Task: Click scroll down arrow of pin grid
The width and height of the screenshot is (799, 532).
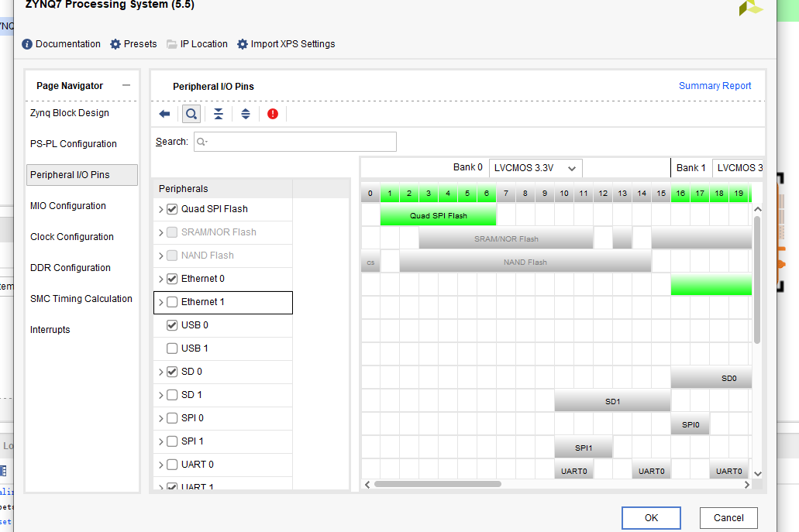Action: (x=758, y=473)
